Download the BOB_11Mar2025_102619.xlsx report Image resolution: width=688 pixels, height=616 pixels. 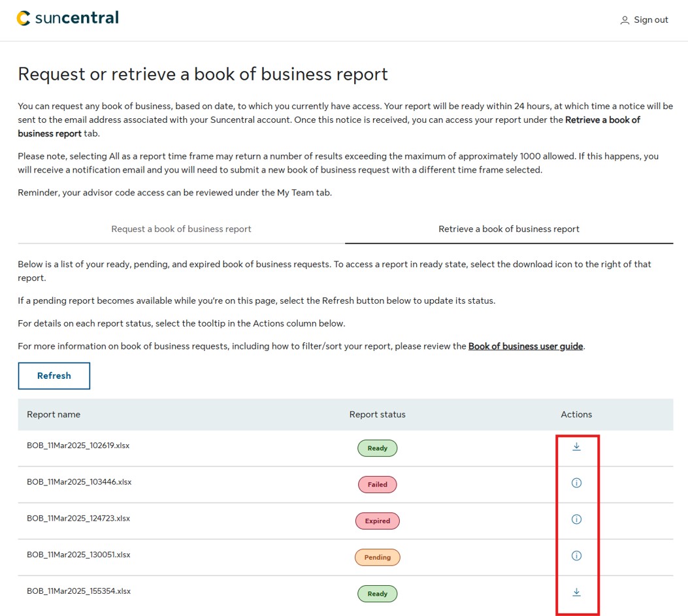(576, 447)
